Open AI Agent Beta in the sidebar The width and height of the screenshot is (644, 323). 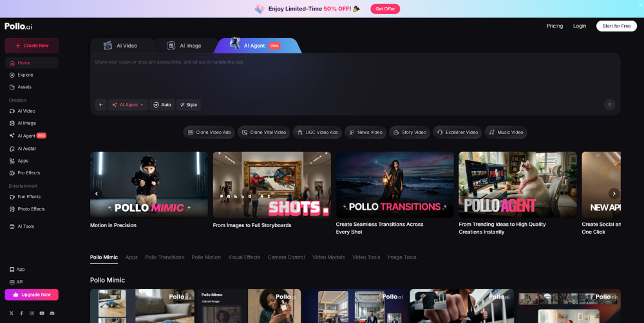32,135
